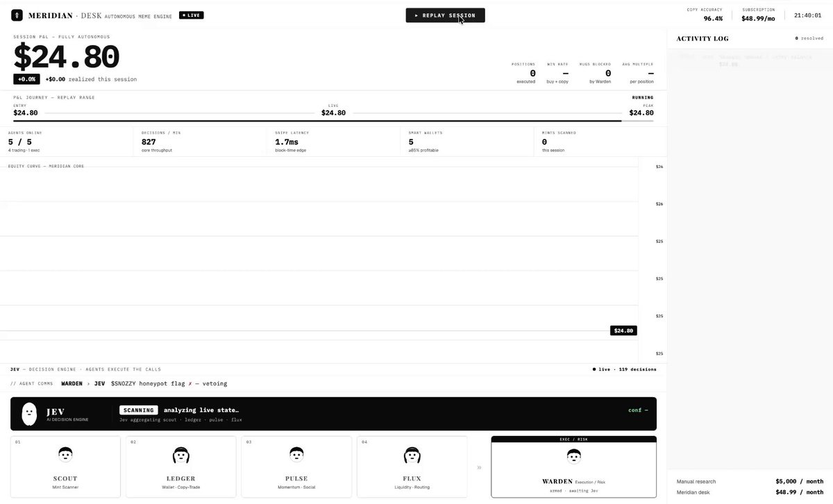Click the EXEC / RISK header label
This screenshot has height=504, width=833.
(573, 439)
